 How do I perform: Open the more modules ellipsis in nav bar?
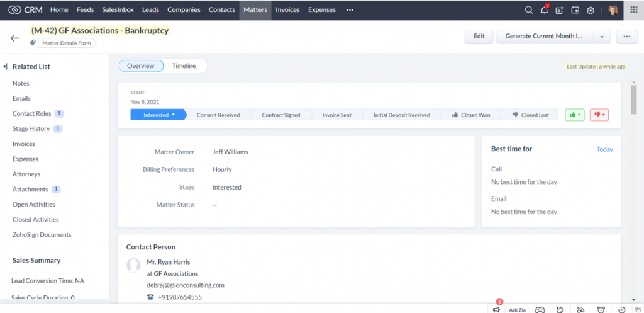pos(350,10)
